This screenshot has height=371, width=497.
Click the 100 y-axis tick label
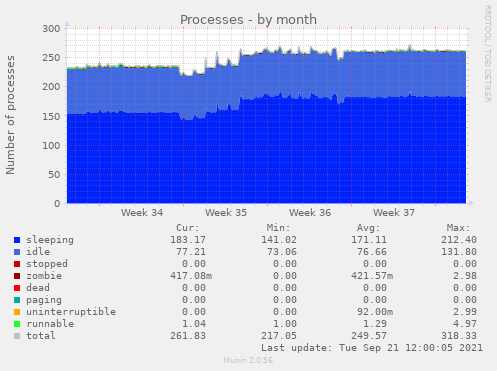pos(51,145)
